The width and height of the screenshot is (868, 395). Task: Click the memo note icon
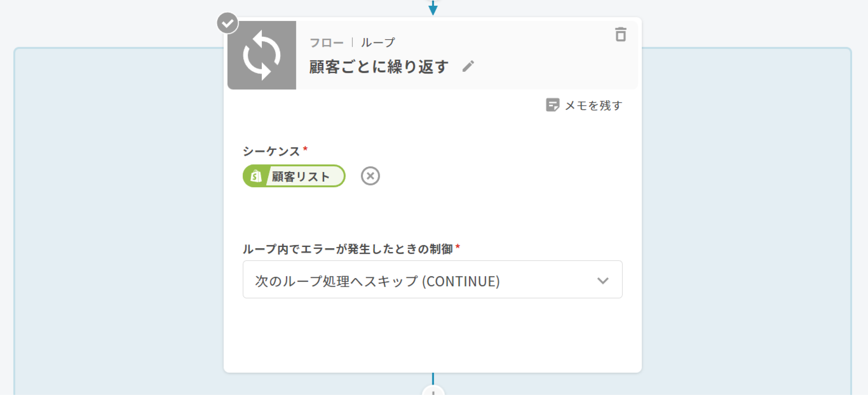click(x=552, y=105)
